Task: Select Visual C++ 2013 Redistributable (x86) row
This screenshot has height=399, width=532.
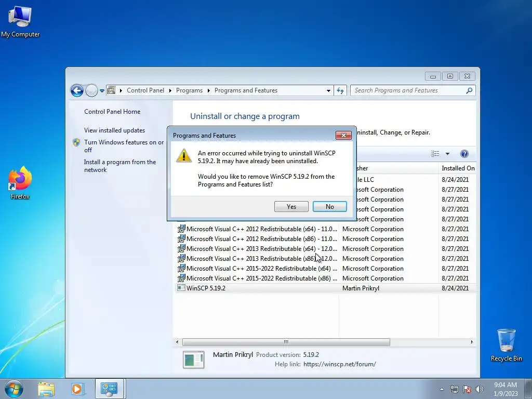Action: [x=326, y=259]
